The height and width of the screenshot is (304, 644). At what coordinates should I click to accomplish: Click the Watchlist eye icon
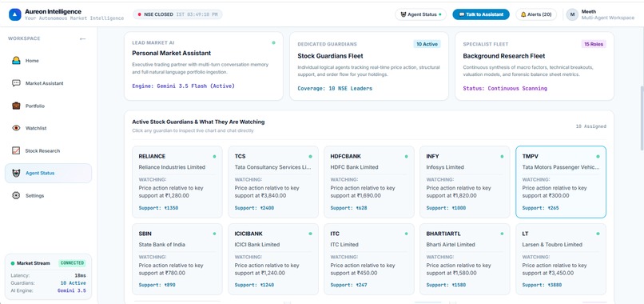pyautogui.click(x=16, y=128)
